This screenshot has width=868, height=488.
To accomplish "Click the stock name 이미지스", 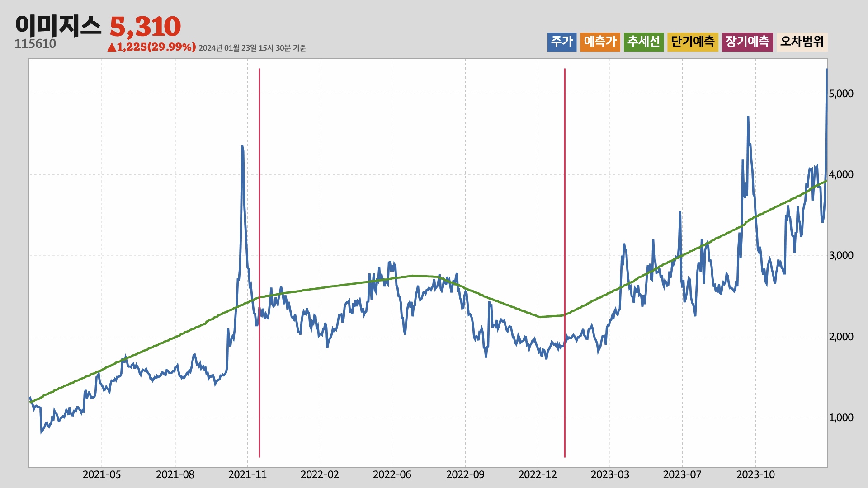I will (58, 25).
